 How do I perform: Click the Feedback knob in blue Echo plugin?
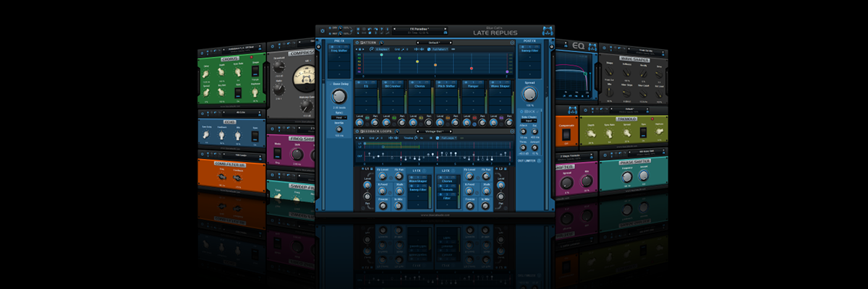click(222, 134)
